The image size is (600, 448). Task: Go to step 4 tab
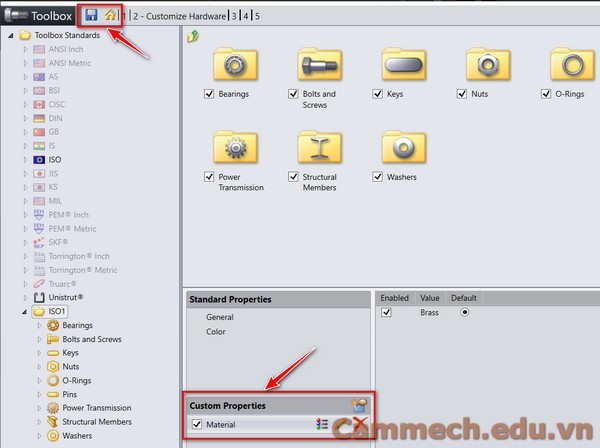tap(245, 16)
